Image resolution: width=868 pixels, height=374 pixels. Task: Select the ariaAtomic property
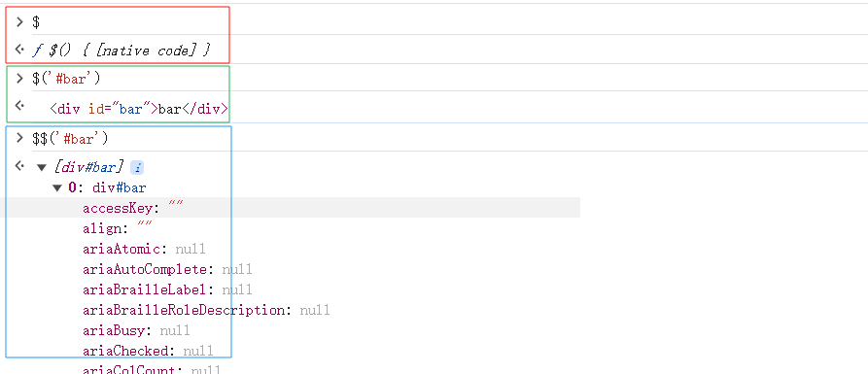[144, 249]
